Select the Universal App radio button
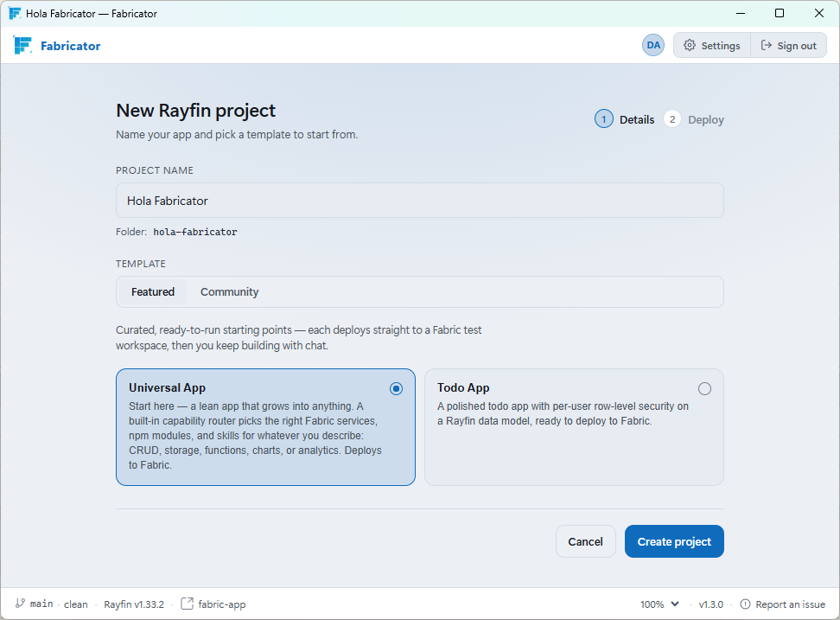 tap(396, 388)
